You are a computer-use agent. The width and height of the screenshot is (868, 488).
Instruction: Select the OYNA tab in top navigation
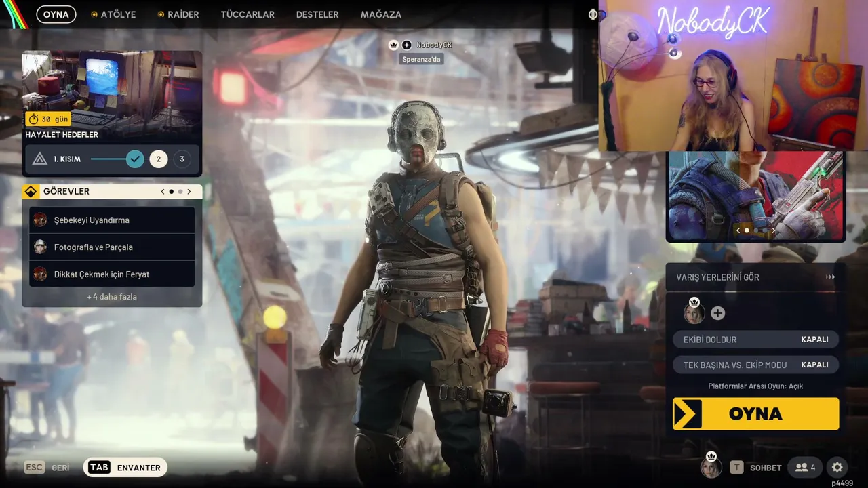pos(56,14)
